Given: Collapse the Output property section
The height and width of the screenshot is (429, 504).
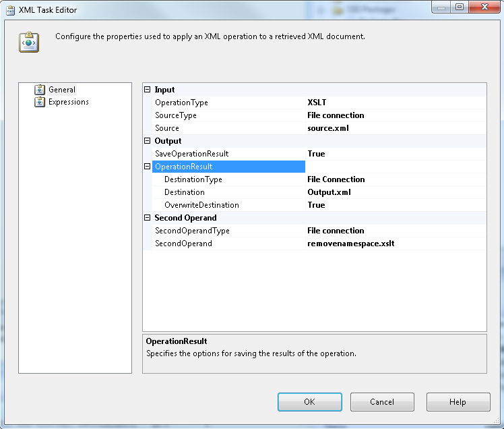Looking at the screenshot, I should click(x=148, y=141).
